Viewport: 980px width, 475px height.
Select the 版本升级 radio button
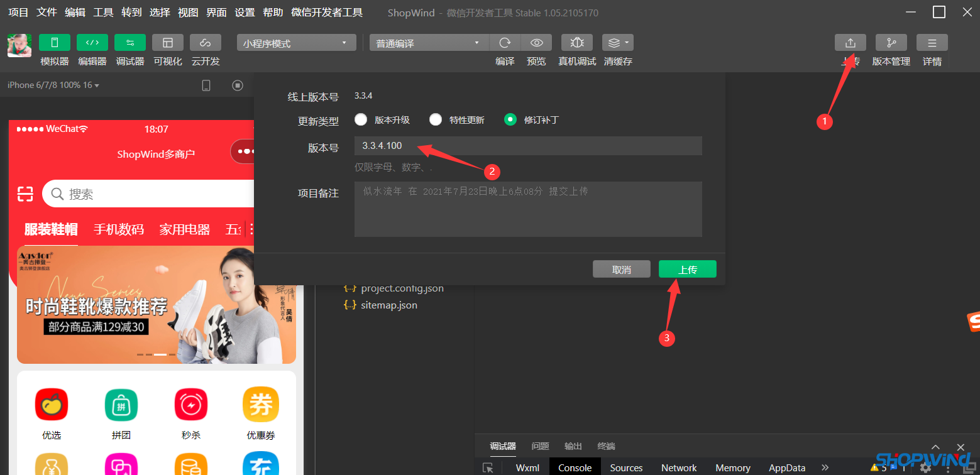(x=361, y=119)
